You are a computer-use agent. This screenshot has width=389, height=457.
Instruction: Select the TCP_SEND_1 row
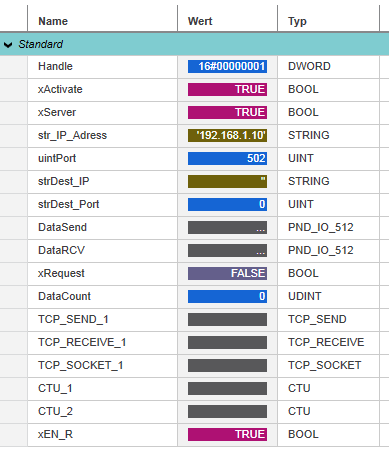pyautogui.click(x=194, y=319)
